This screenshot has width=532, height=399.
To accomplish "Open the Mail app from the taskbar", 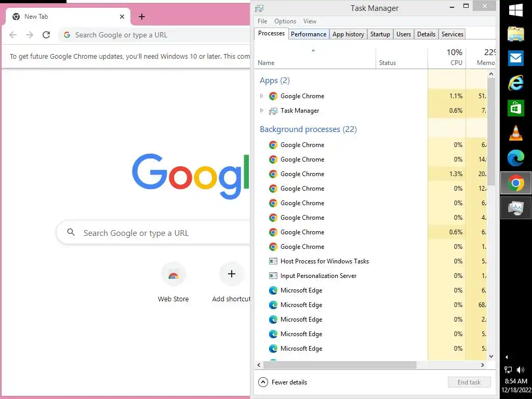I will [x=516, y=58].
